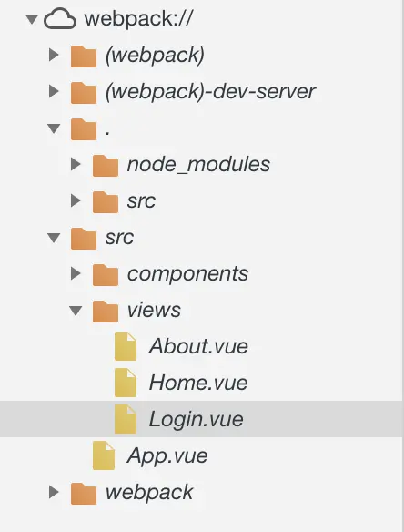Screen dimensions: 404x532
Task: Click the (webpack)-dev-server folder icon
Action: (84, 92)
